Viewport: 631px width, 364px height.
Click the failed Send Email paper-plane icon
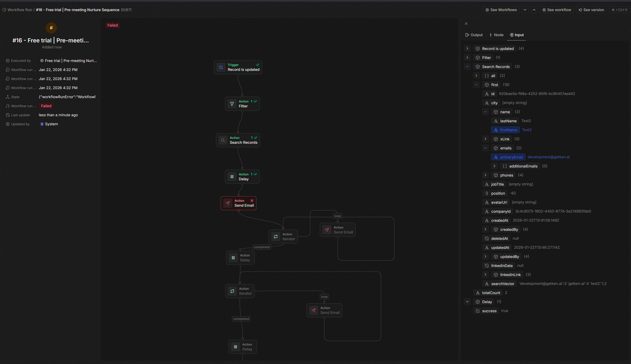click(x=228, y=203)
